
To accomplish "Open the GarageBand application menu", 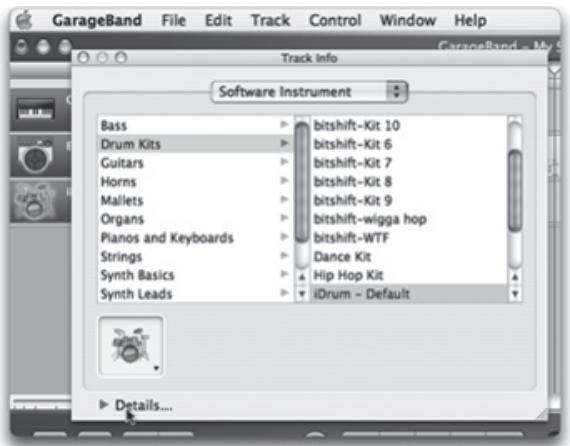I will pos(97,20).
